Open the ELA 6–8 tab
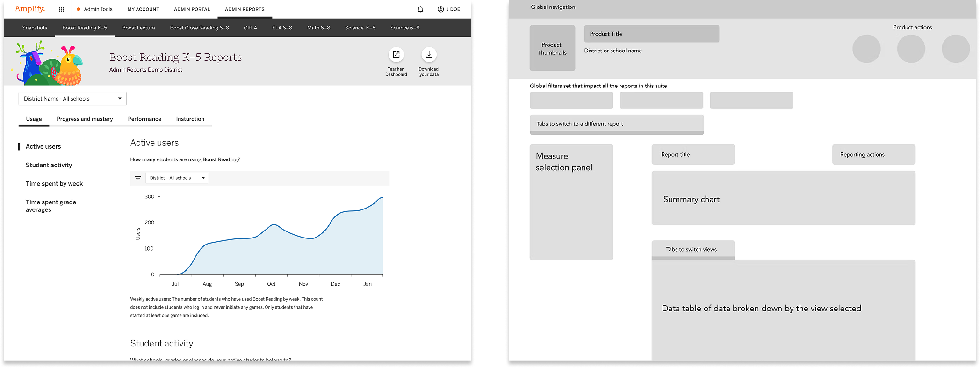 click(x=282, y=28)
